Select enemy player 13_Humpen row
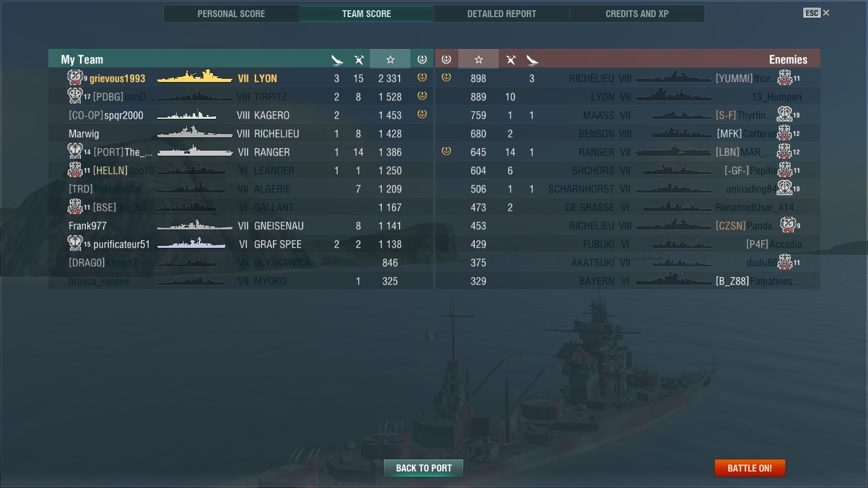868x488 pixels. click(x=628, y=97)
